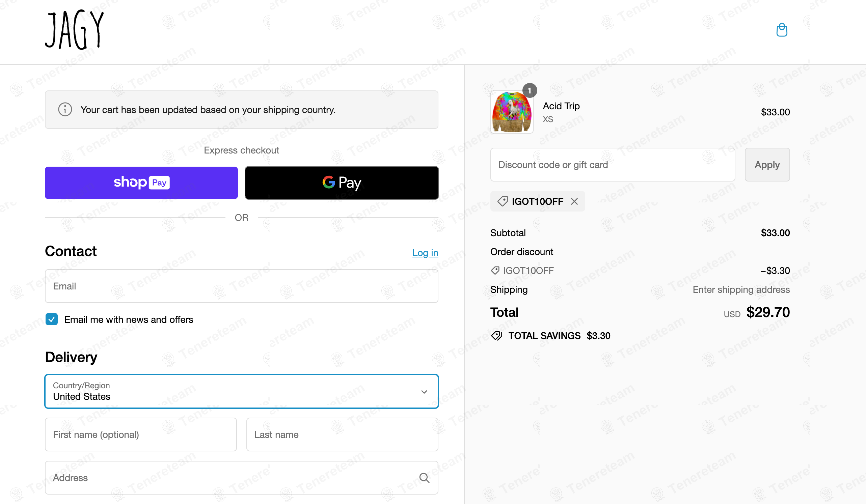Image resolution: width=866 pixels, height=504 pixels.
Task: Remove the IGOT10OFF discount code
Action: coord(574,201)
